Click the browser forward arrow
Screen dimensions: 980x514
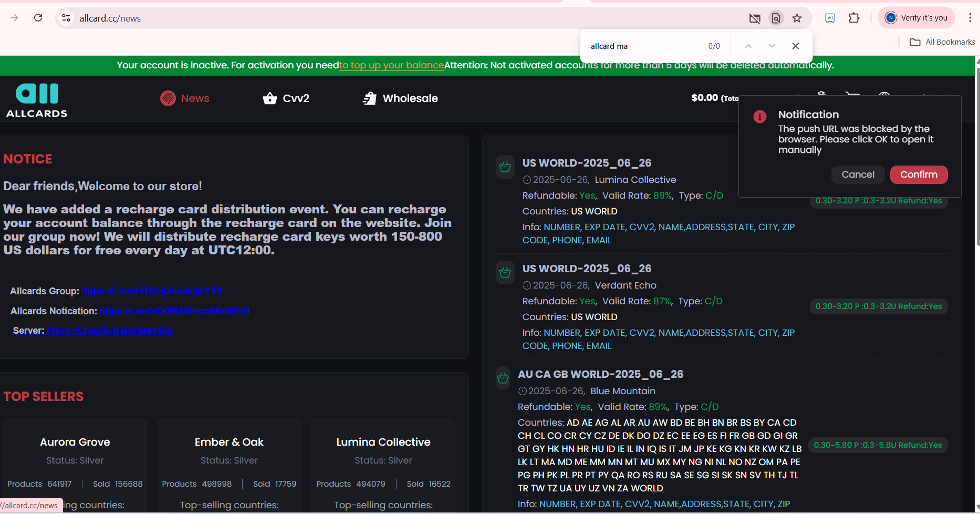[x=14, y=18]
